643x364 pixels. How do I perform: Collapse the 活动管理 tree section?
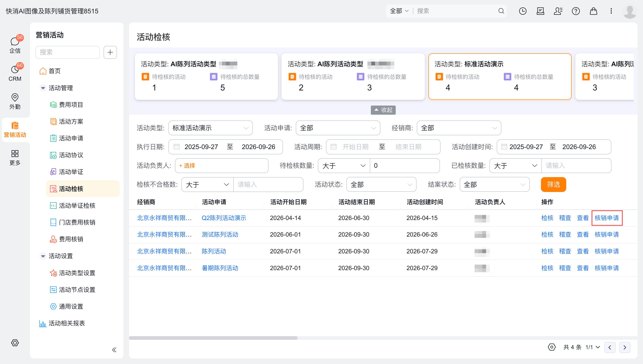pyautogui.click(x=43, y=88)
